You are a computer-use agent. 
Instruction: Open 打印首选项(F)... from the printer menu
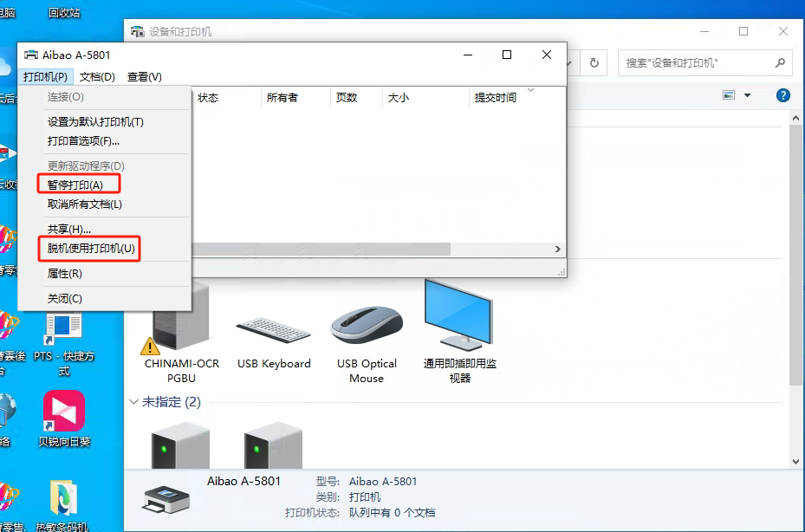click(83, 140)
